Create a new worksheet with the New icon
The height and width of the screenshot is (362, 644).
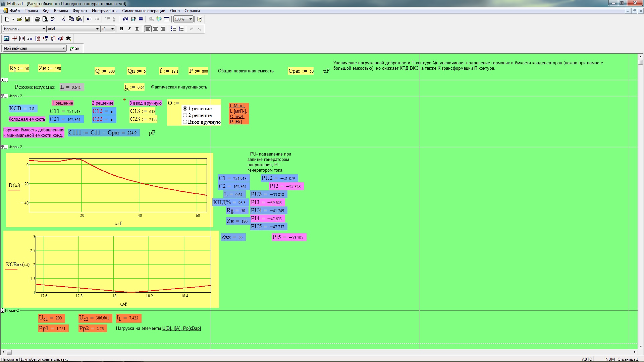click(7, 19)
